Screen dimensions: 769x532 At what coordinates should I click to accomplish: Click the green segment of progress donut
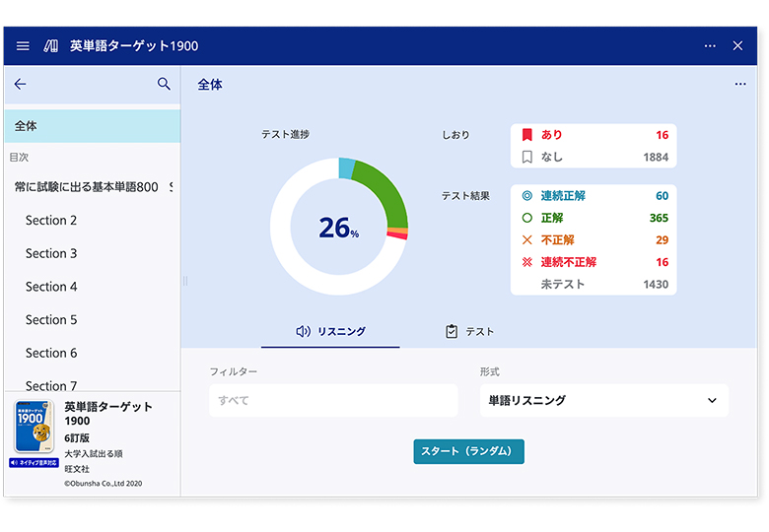click(386, 192)
